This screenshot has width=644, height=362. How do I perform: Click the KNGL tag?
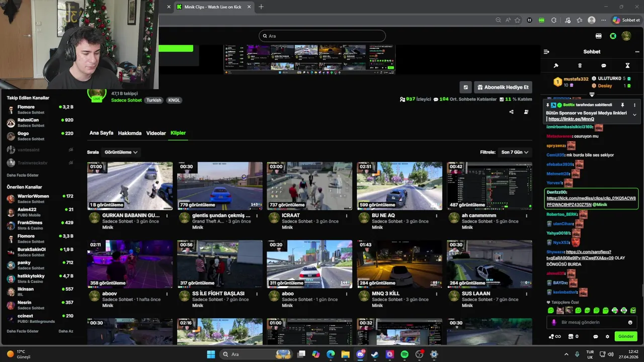point(174,100)
